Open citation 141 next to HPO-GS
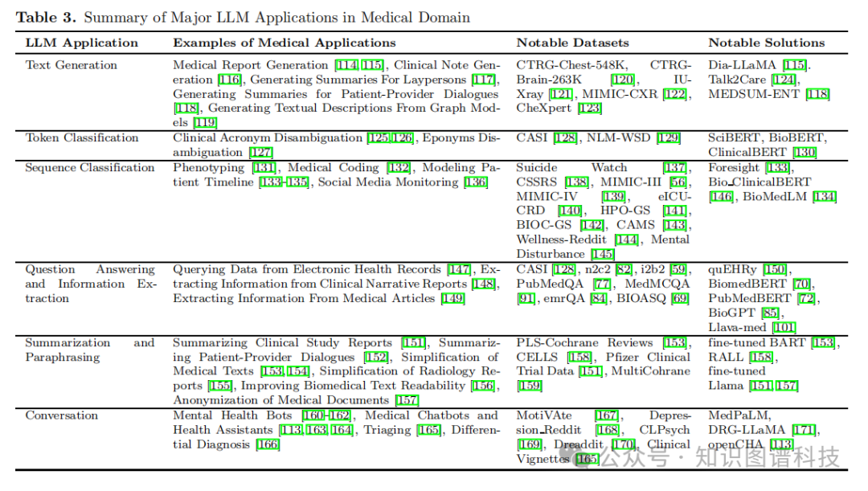The height and width of the screenshot is (491, 868). pos(675,211)
